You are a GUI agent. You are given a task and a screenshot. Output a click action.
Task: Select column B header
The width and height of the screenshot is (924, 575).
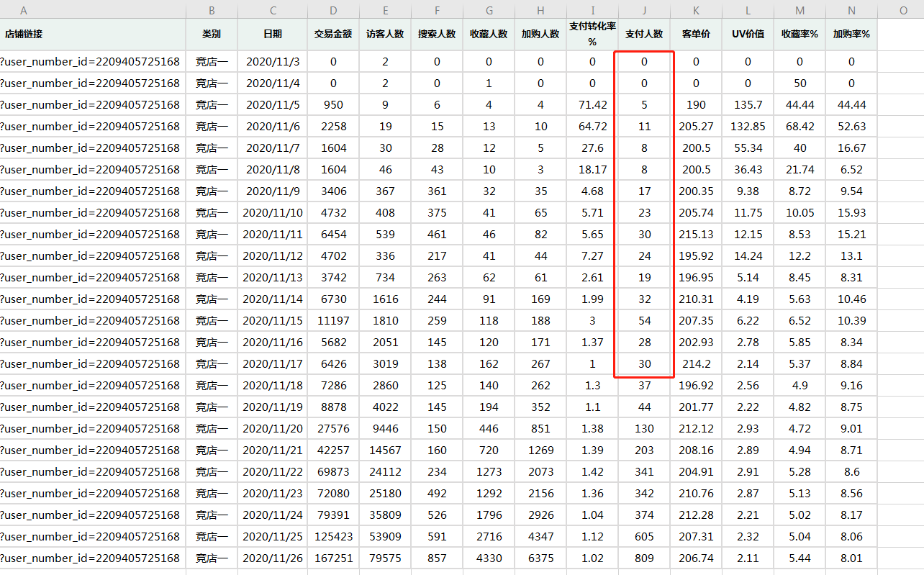(x=212, y=11)
